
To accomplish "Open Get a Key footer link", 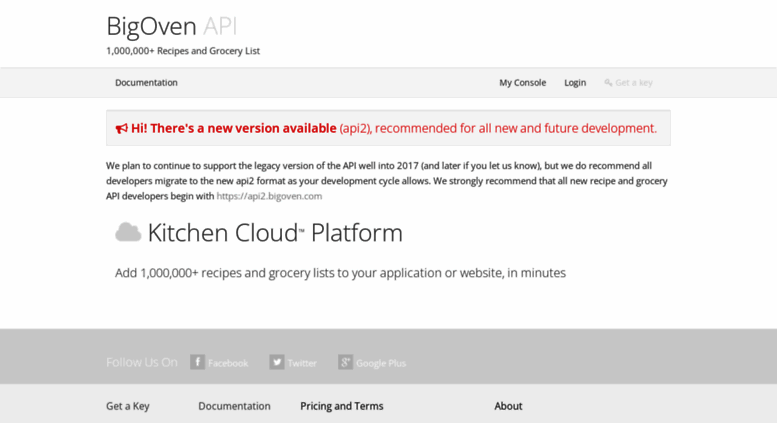I will 128,406.
